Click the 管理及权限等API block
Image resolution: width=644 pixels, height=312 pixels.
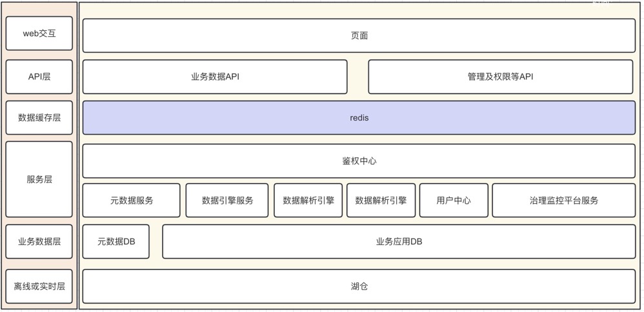pos(500,77)
